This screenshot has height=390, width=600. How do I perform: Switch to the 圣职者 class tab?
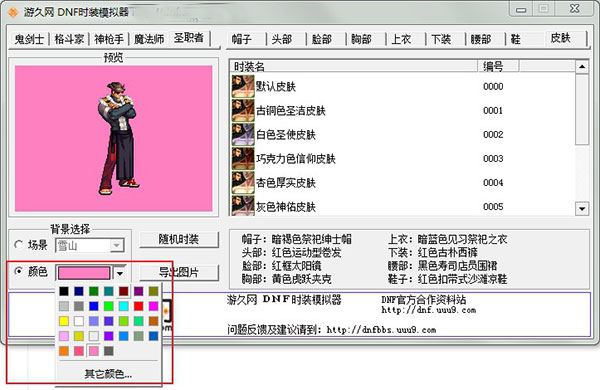point(189,38)
